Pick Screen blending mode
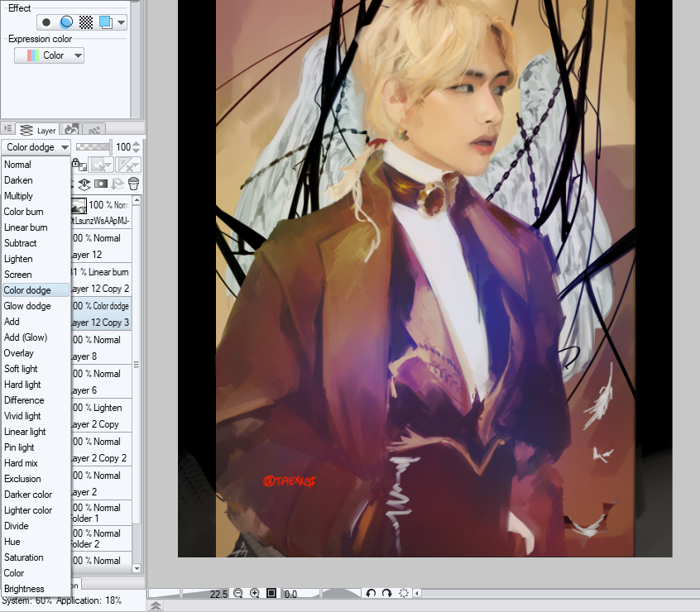The image size is (700, 612). (36, 275)
